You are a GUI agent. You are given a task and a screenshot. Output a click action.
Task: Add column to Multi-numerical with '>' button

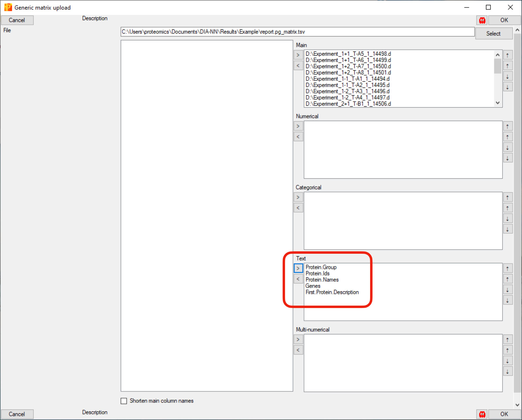pyautogui.click(x=298, y=339)
